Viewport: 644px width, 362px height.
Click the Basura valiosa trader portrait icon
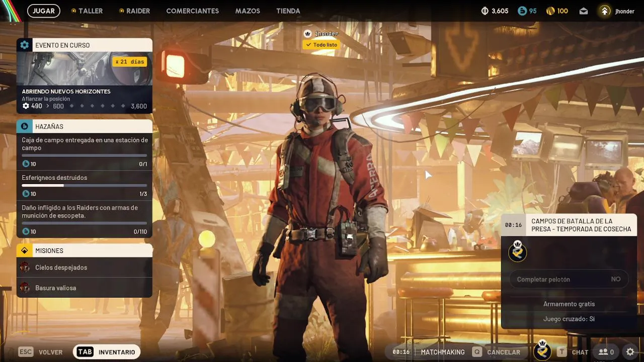point(25,288)
